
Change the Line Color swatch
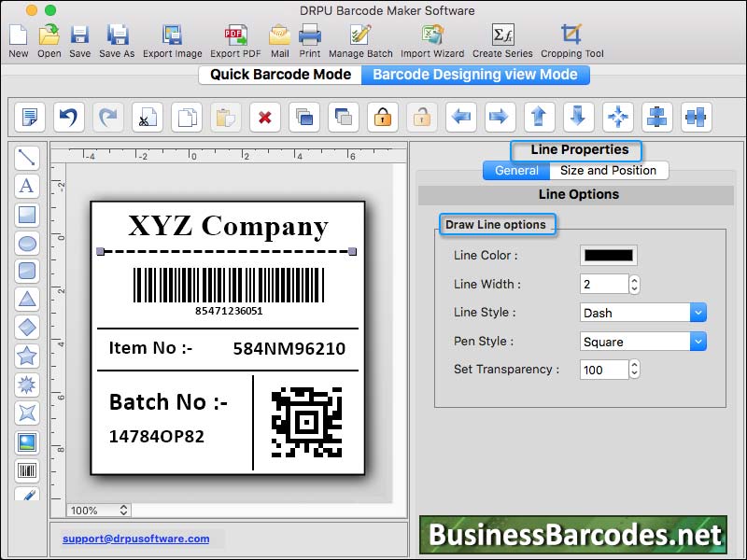click(610, 255)
